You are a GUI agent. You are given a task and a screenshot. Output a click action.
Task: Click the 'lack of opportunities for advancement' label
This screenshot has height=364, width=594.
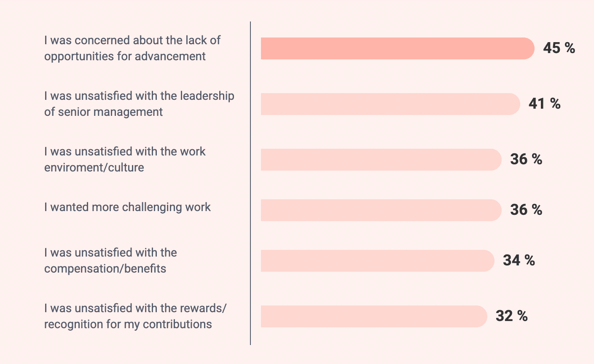[x=132, y=48]
